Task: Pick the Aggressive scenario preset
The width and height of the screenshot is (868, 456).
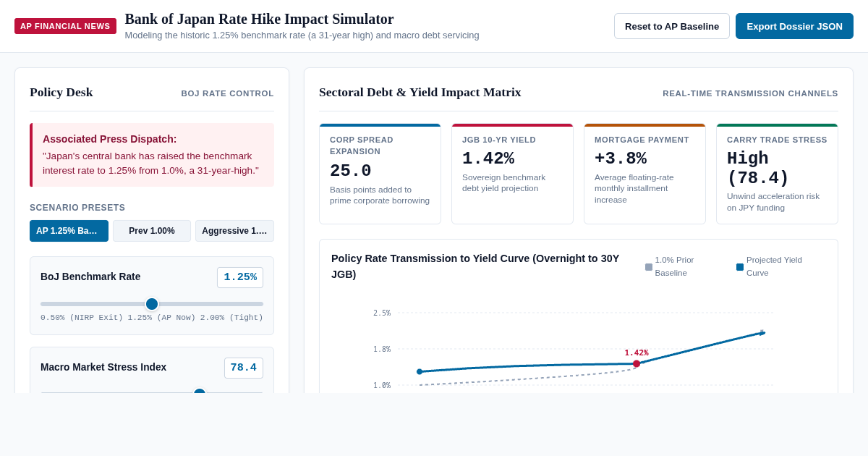Action: click(234, 231)
